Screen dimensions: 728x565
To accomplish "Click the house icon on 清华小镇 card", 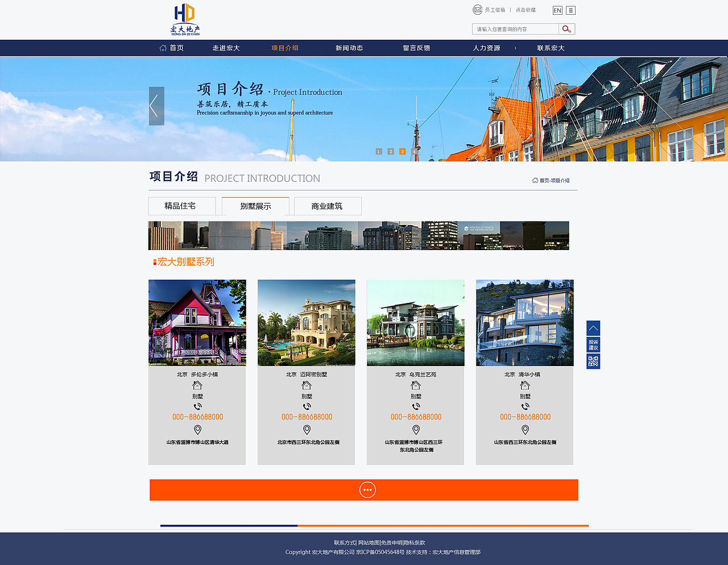I will pyautogui.click(x=525, y=385).
